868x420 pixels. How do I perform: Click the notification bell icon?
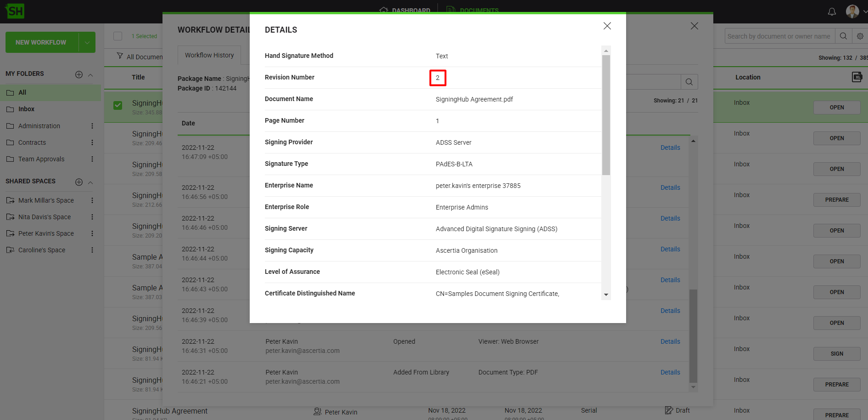pyautogui.click(x=832, y=11)
